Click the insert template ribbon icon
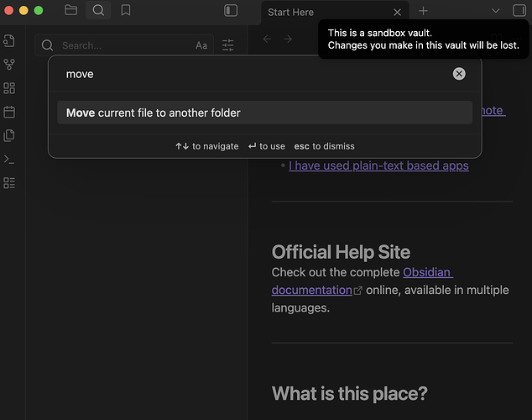532x420 pixels. [9, 135]
